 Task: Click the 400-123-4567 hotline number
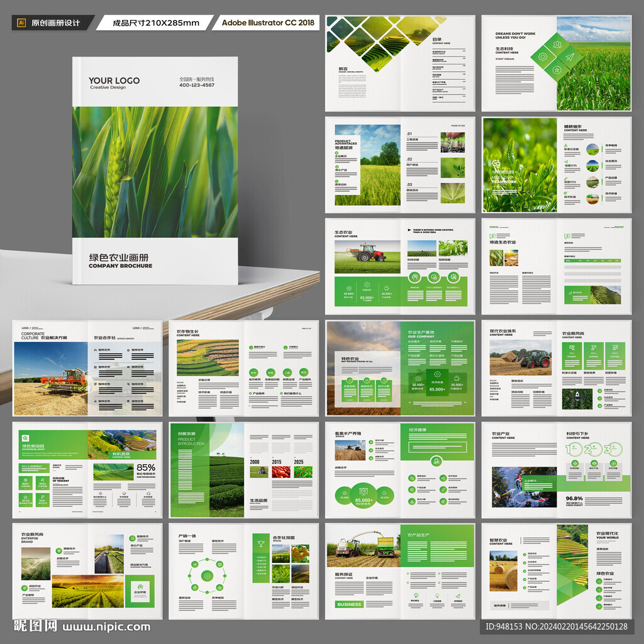197,85
